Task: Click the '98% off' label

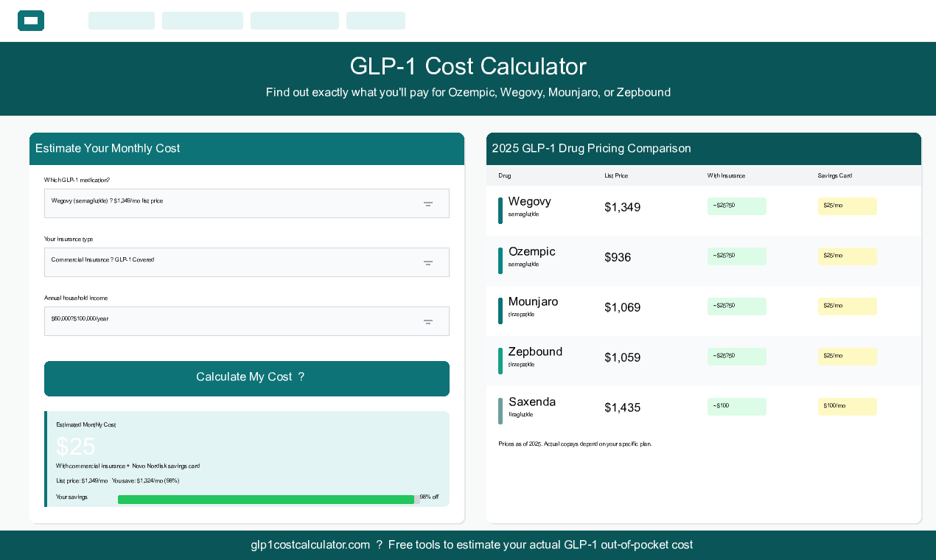Action: click(x=429, y=497)
